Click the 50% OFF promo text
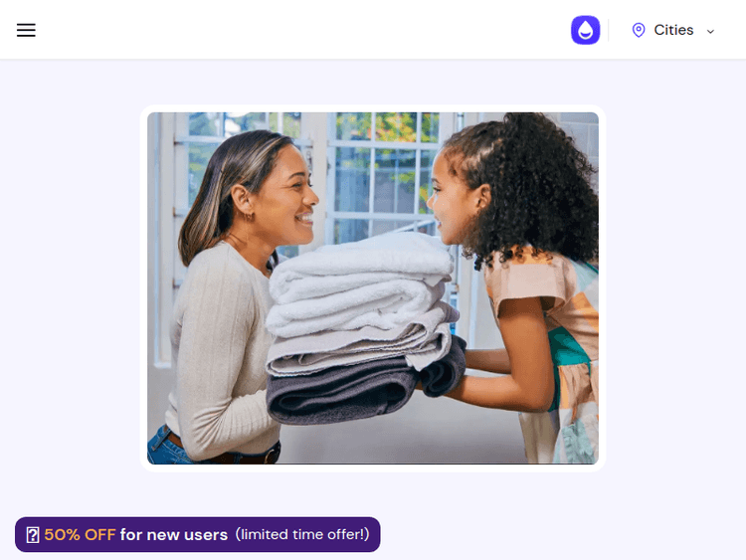 [x=80, y=535]
